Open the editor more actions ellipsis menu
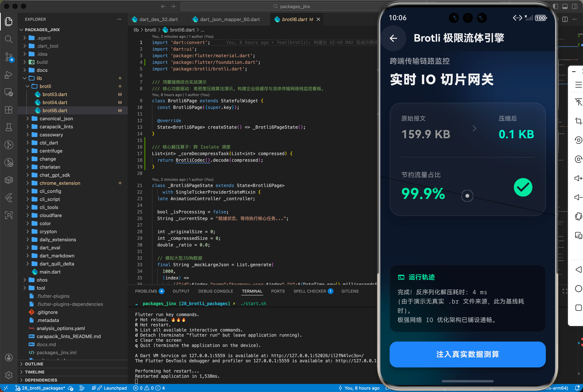The height and width of the screenshot is (392, 583). [575, 19]
